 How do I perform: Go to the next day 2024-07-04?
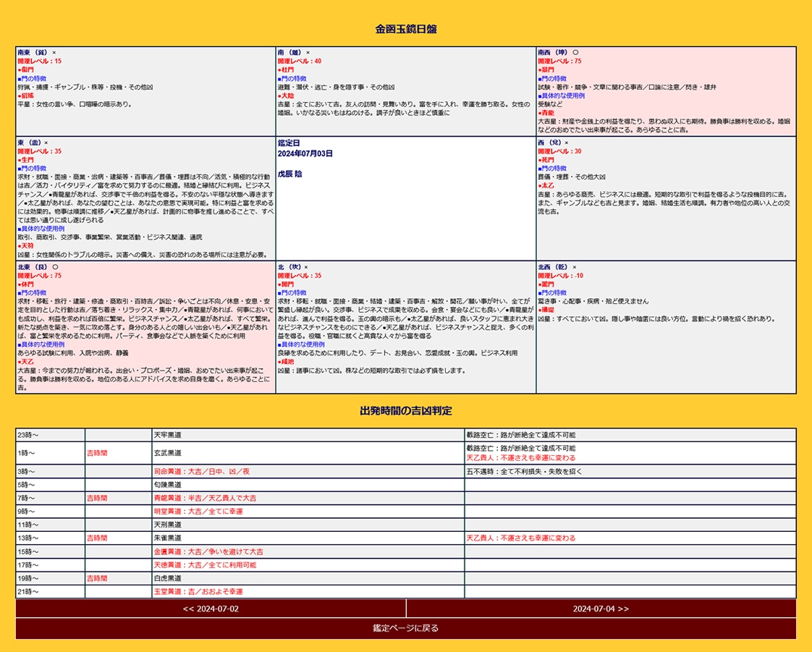[601, 609]
